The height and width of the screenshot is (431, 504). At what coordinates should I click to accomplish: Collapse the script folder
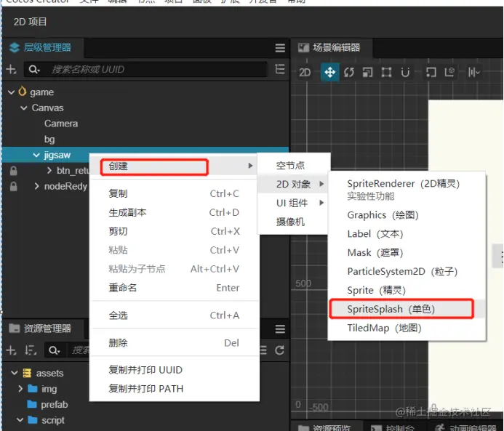point(20,420)
